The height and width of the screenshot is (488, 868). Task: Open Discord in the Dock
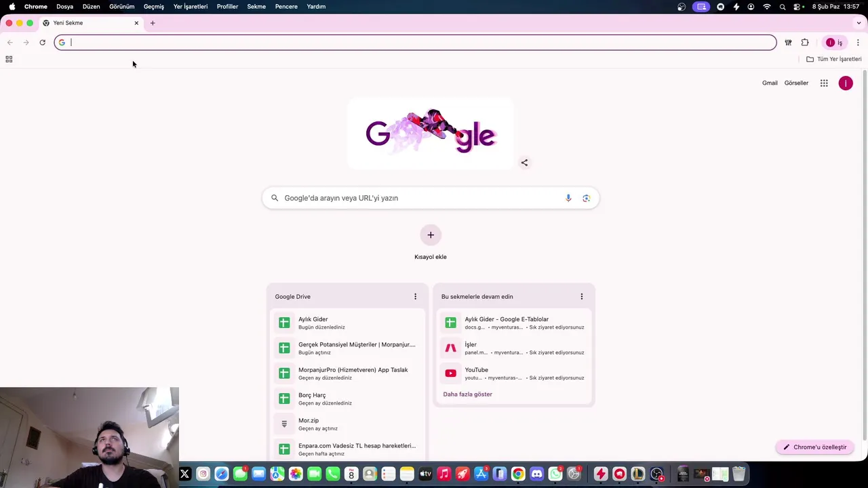(x=537, y=474)
